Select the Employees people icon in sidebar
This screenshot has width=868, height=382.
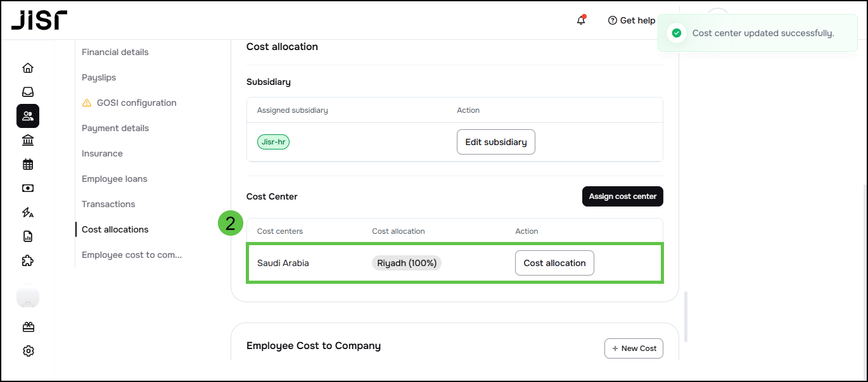pyautogui.click(x=28, y=116)
